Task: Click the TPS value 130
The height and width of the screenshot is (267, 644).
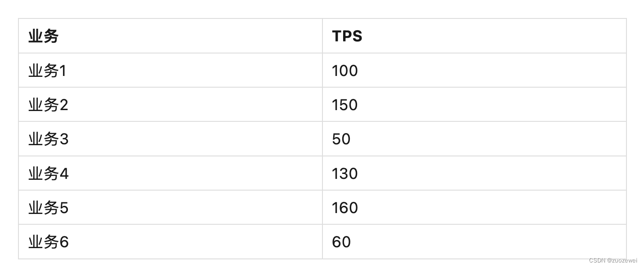Action: tap(345, 174)
